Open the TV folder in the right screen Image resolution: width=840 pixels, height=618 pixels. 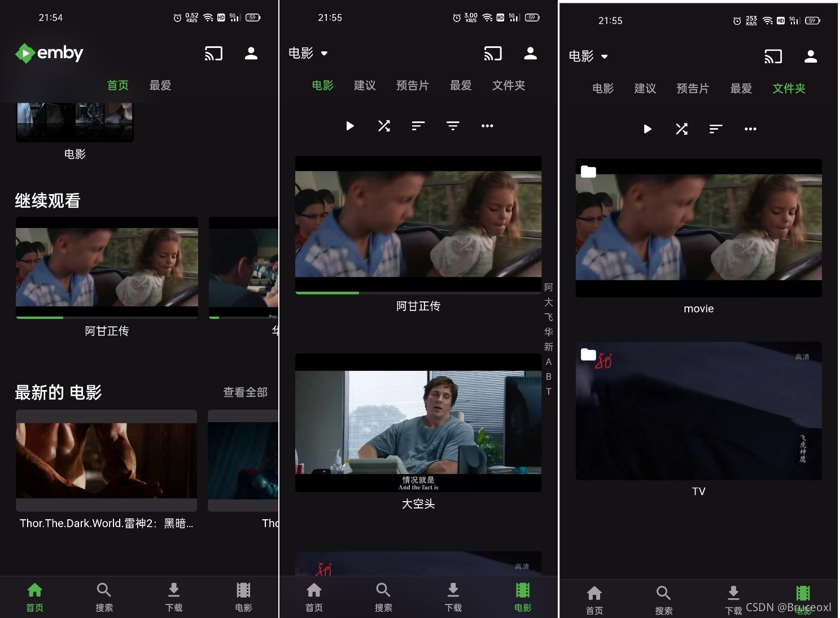(x=699, y=411)
